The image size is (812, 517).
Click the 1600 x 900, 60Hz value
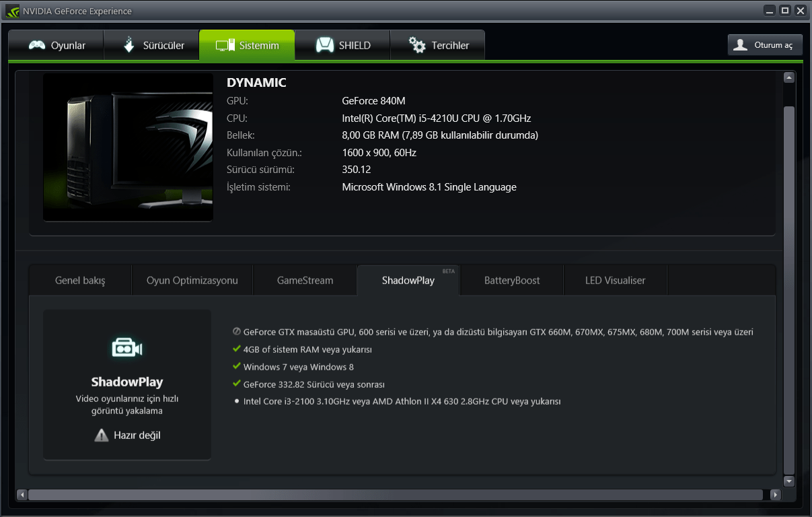pos(379,153)
